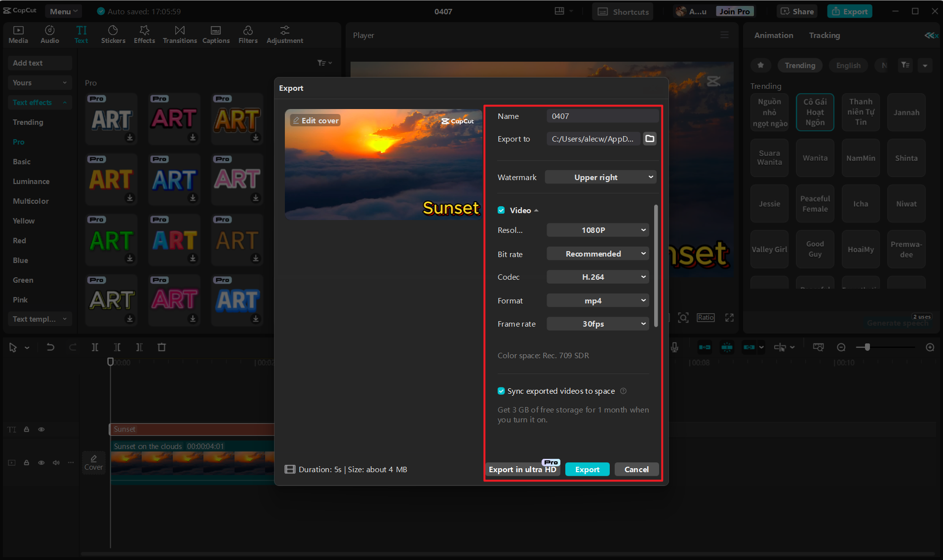
Task: Click the Undo icon above the timeline
Action: point(50,347)
